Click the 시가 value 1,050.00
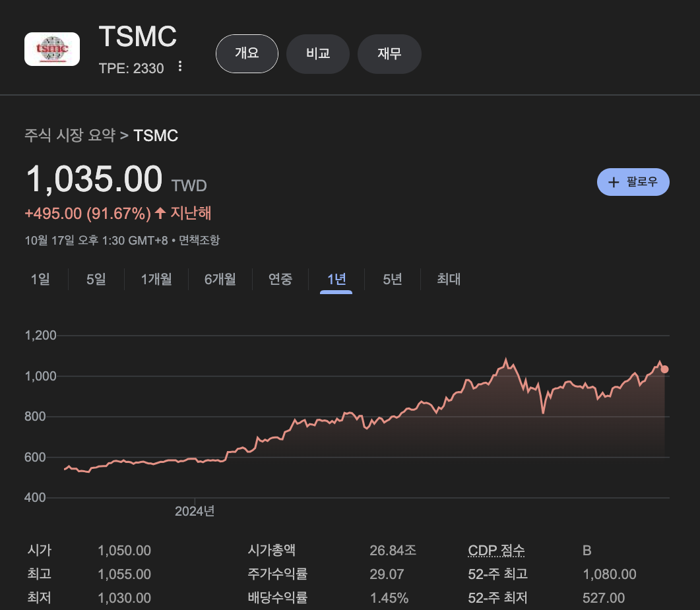700x610 pixels. 125,550
